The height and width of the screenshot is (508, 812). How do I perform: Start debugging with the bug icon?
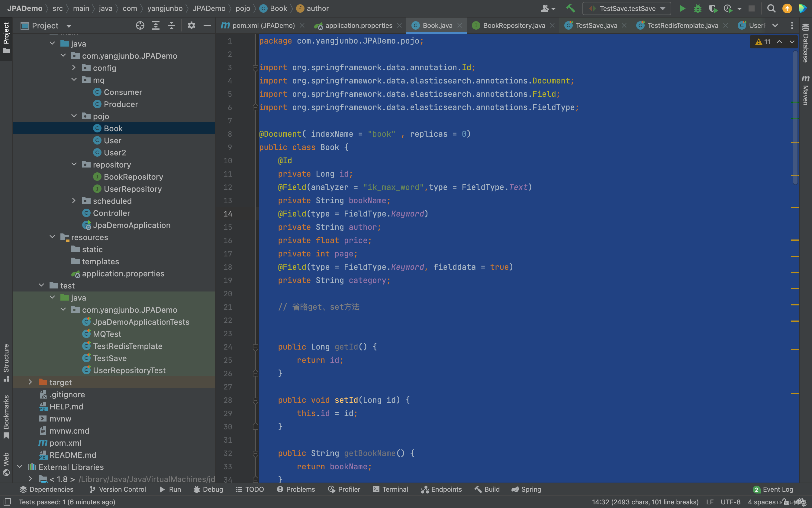pos(698,8)
